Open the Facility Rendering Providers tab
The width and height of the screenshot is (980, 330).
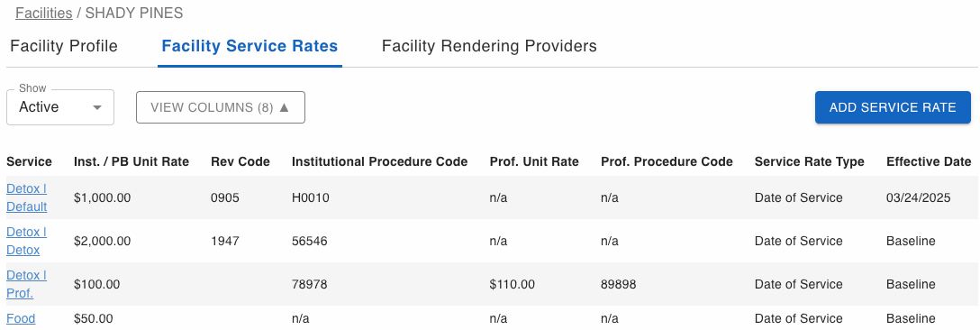point(489,46)
